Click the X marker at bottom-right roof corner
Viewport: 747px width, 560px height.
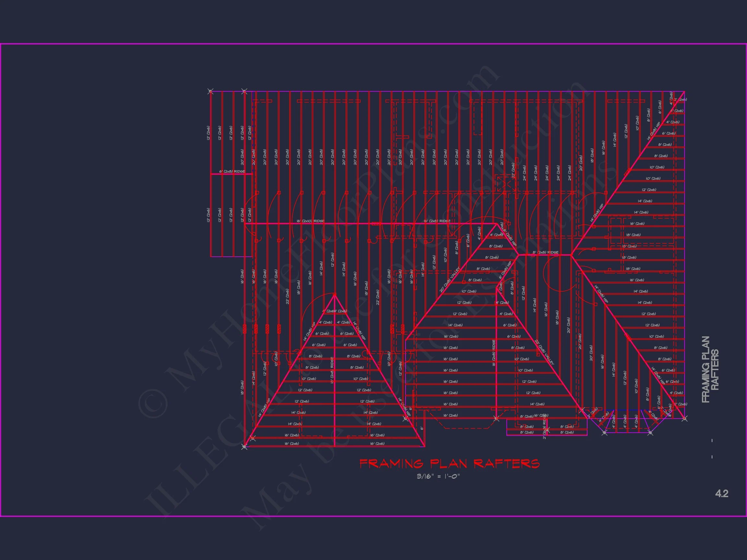(x=684, y=419)
